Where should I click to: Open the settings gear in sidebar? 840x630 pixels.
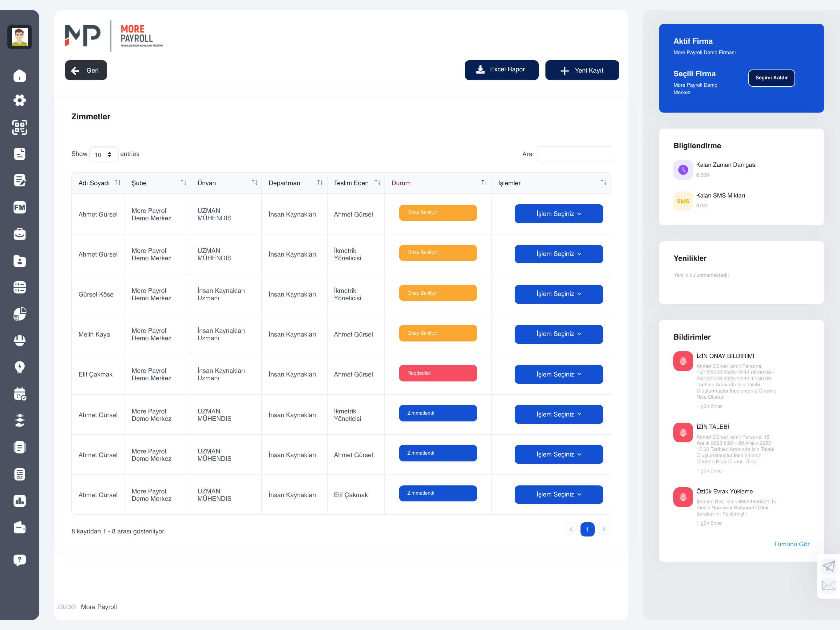20,100
